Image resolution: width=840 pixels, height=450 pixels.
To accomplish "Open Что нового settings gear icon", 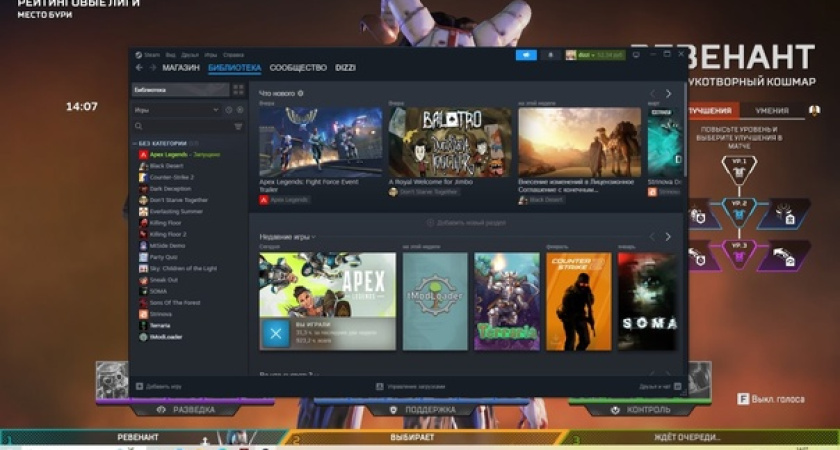I will pos(301,93).
